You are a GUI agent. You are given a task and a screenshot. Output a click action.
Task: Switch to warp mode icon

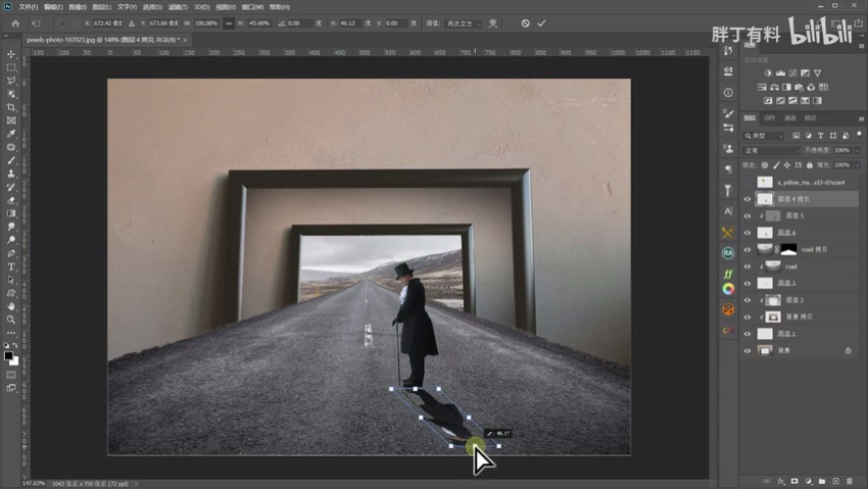[x=493, y=23]
